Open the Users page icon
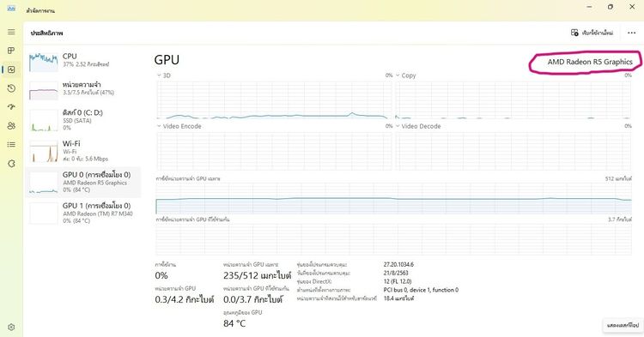Screen dimensions: 644x337 point(11,126)
